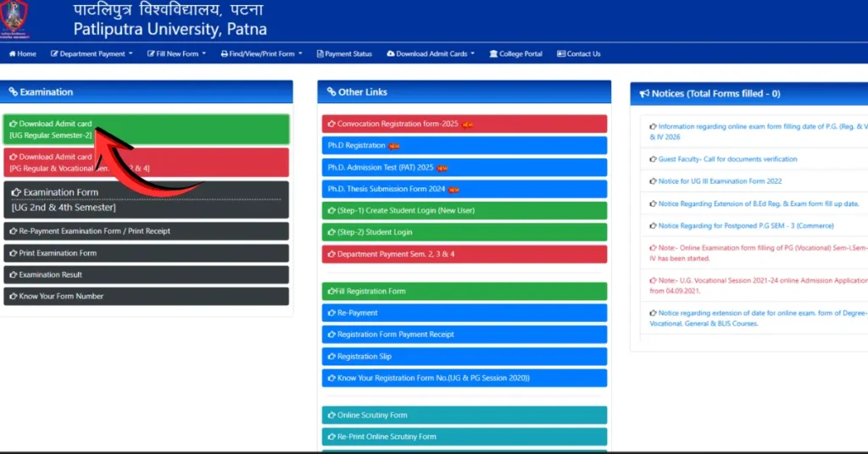Click the Home icon in navbar
This screenshot has width=868, height=454.
(12, 53)
